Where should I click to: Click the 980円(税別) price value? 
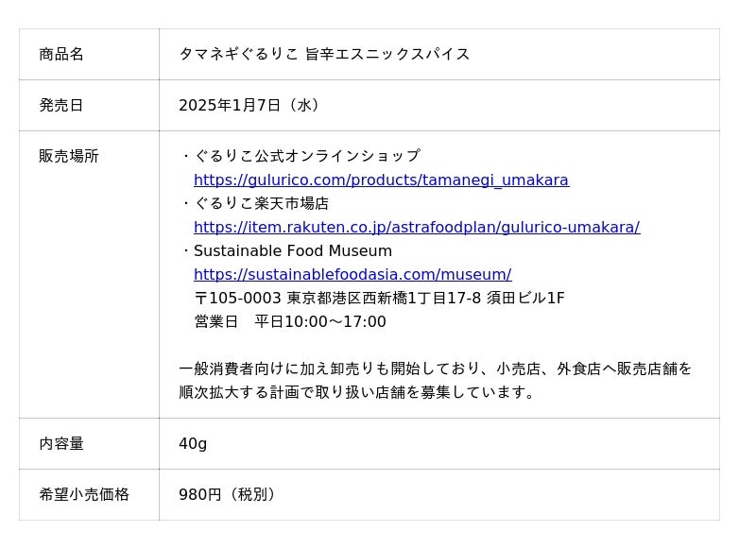[228, 494]
